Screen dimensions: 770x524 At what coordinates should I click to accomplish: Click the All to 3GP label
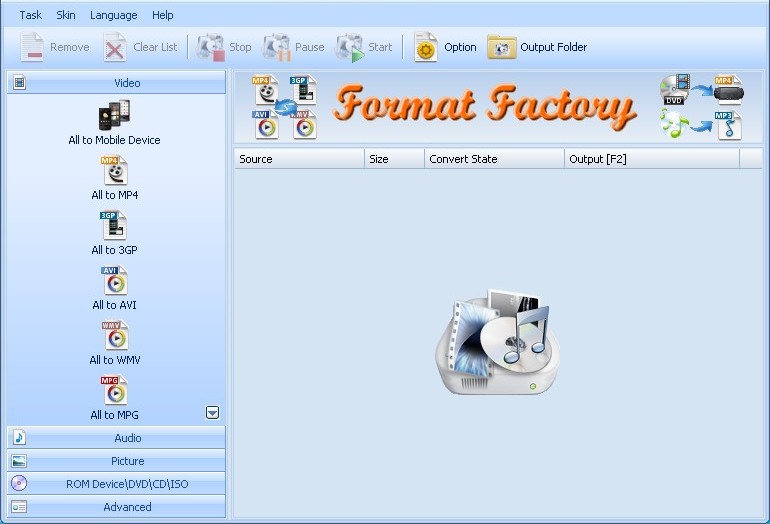[114, 250]
